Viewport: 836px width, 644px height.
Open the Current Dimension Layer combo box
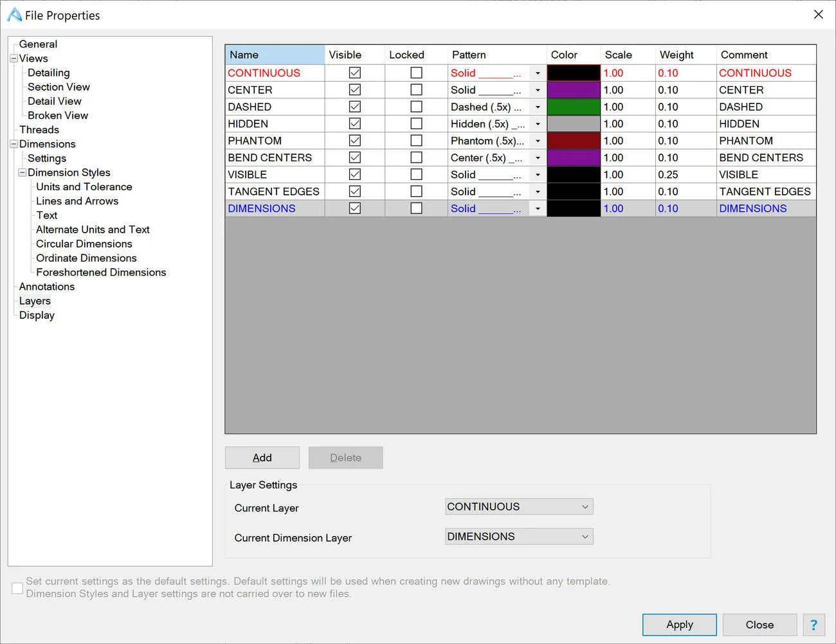pos(519,537)
